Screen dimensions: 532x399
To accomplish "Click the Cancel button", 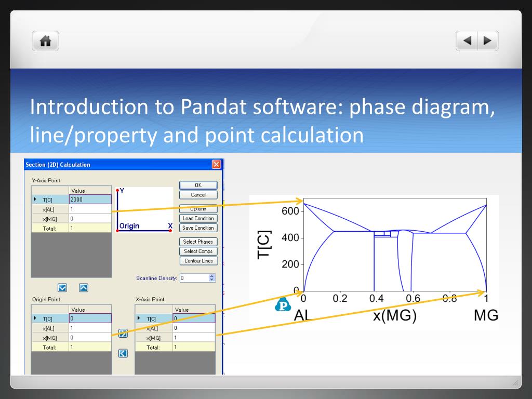I will tap(198, 195).
